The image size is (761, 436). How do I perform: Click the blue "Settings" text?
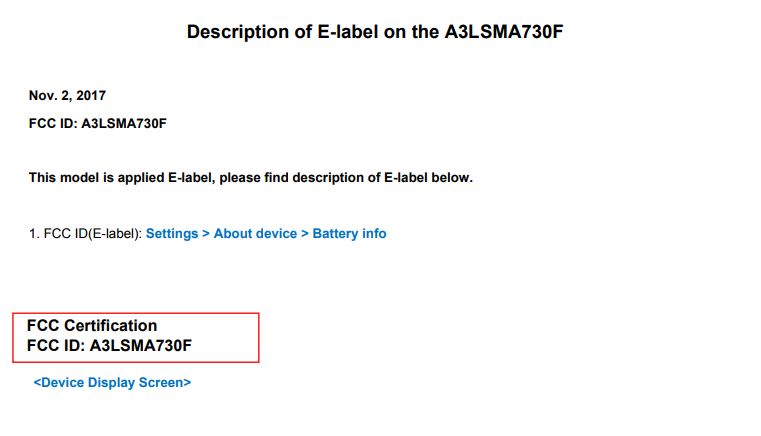tap(172, 234)
